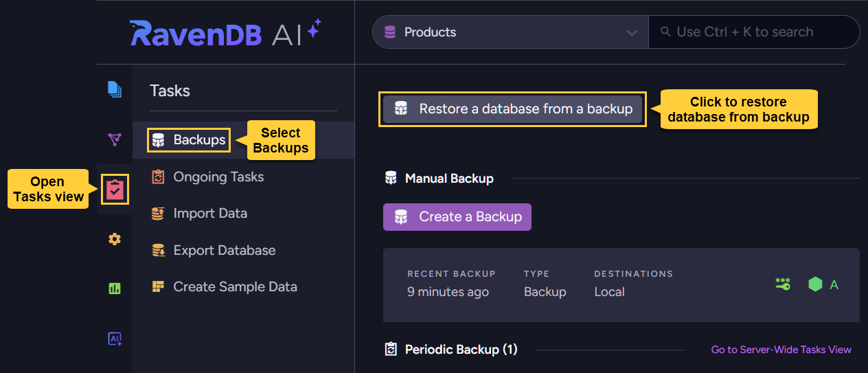Viewport: 868px width, 373px height.
Task: Click the RECENT BACKUP column label
Action: [451, 273]
